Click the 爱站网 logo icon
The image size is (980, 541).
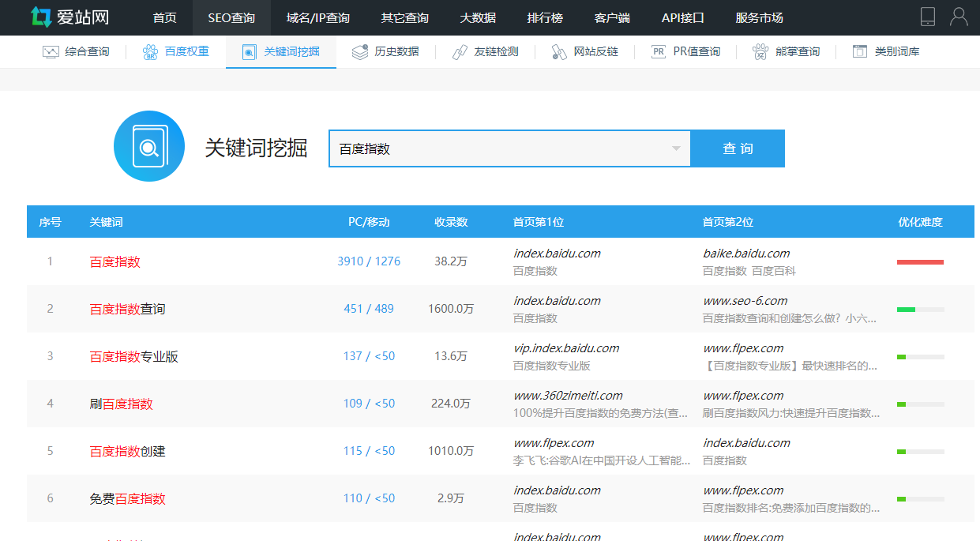41,17
